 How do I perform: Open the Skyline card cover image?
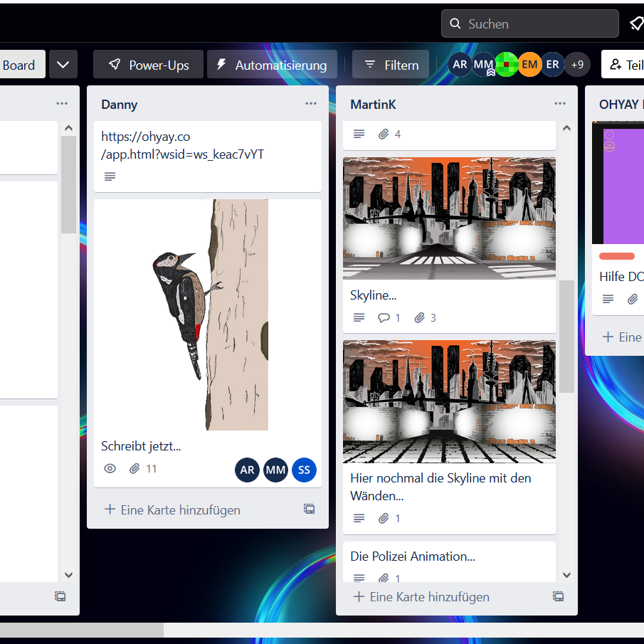(449, 218)
